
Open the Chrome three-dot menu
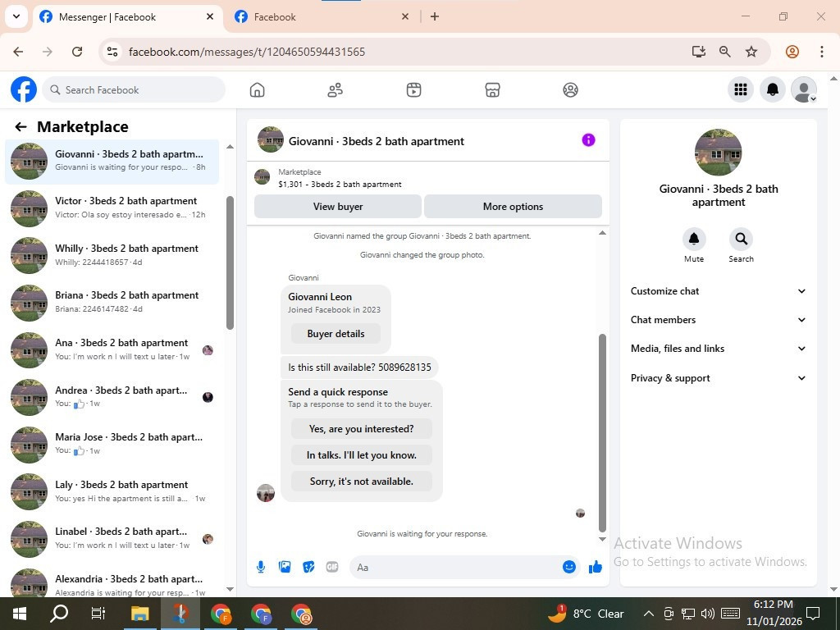pyautogui.click(x=821, y=52)
